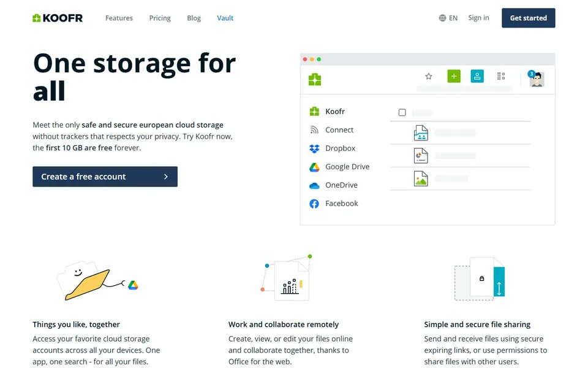
Task: Open the Blog link
Action: 194,18
